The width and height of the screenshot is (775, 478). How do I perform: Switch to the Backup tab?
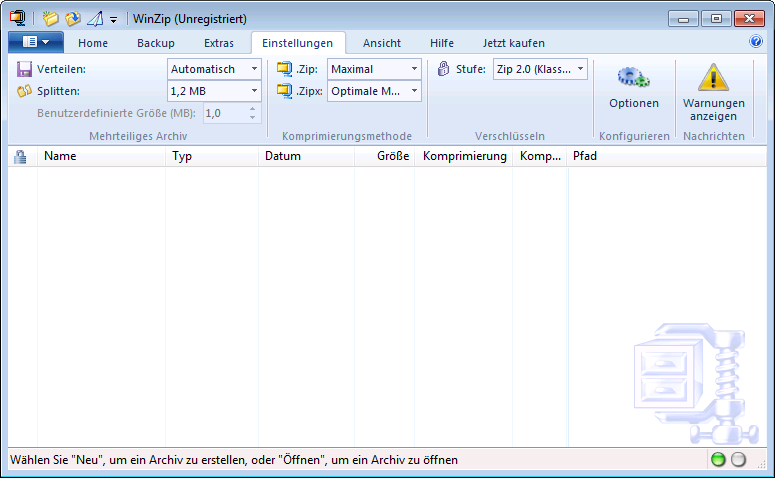(156, 43)
